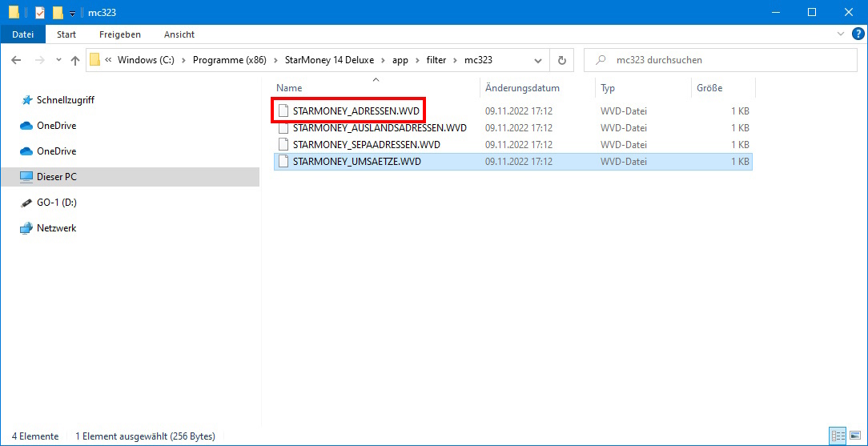Switch to large icons view in status bar
This screenshot has height=446, width=868.
click(x=854, y=436)
